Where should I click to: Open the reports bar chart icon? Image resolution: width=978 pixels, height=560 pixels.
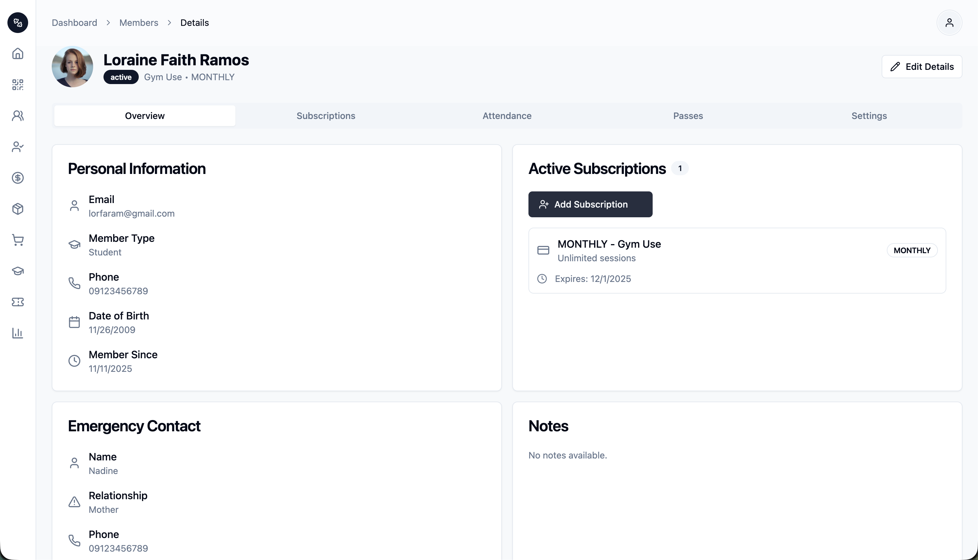pos(18,333)
